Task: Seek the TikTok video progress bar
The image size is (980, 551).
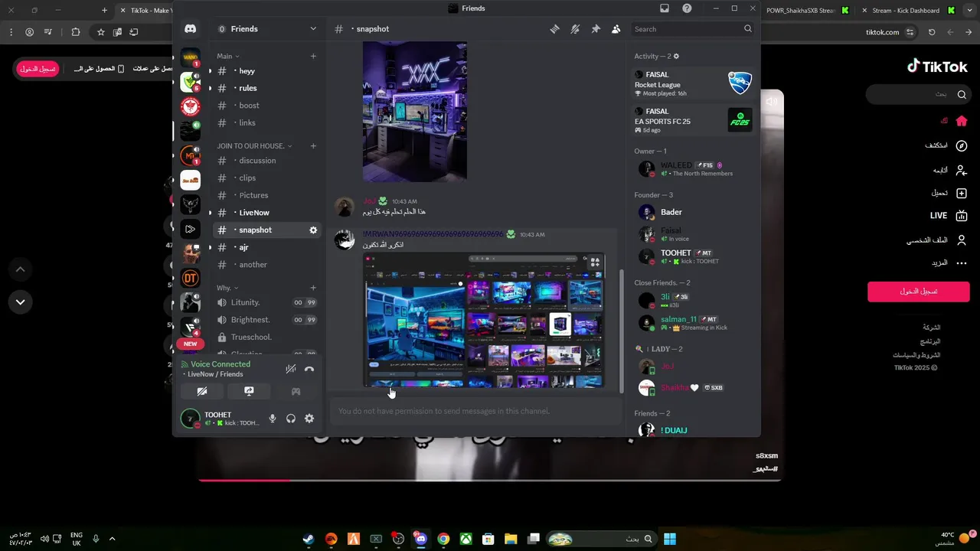Action: pyautogui.click(x=490, y=480)
